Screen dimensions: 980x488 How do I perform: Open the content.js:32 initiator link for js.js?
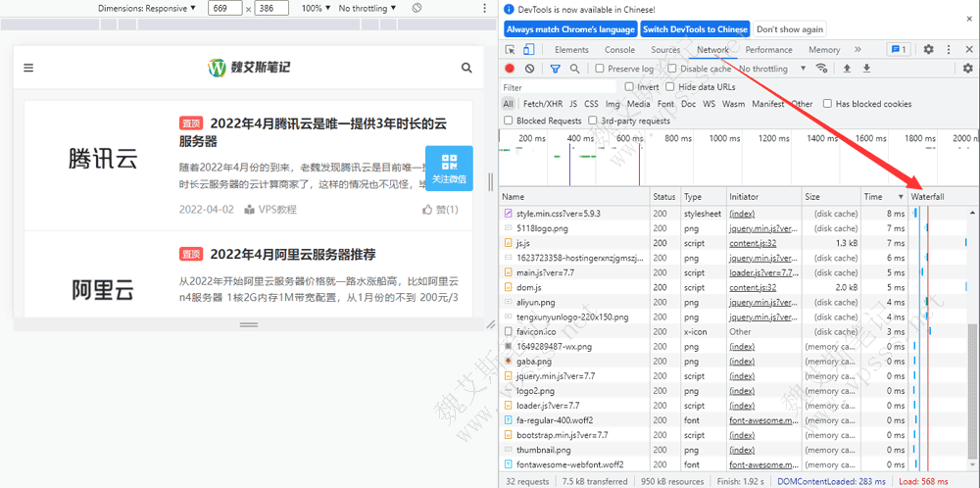[753, 243]
